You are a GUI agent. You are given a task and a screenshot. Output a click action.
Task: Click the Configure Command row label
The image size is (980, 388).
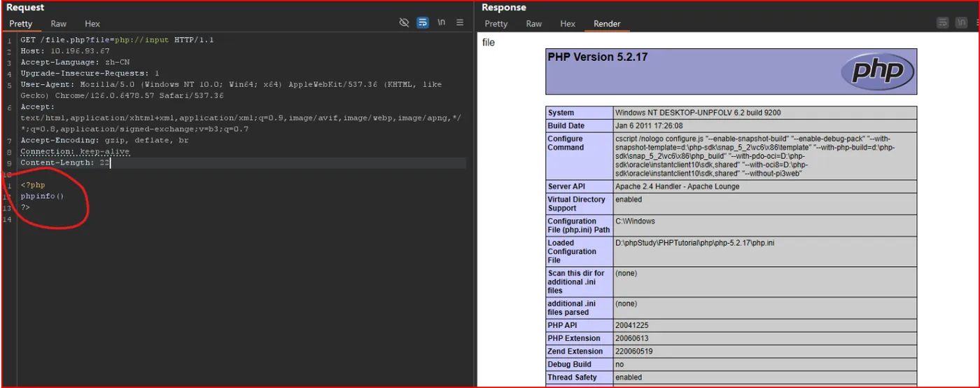(x=566, y=143)
